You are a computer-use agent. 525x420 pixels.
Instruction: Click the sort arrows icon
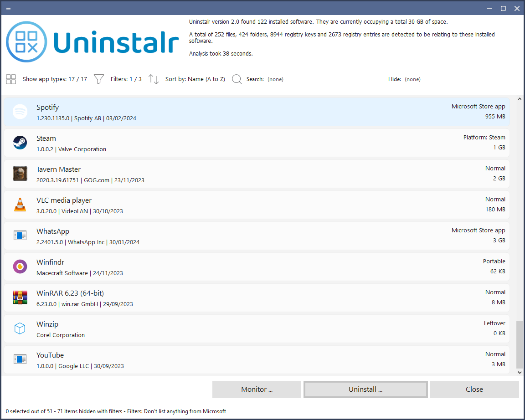(154, 79)
